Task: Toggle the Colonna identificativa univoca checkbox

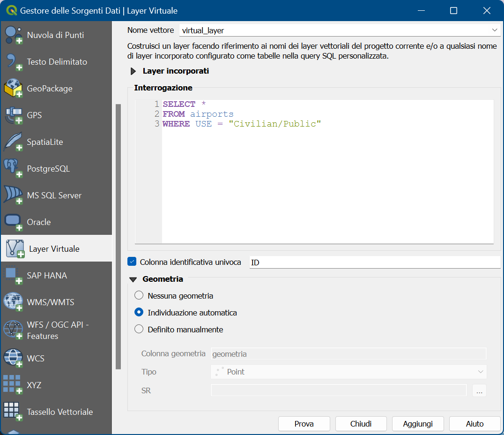Action: (x=132, y=262)
